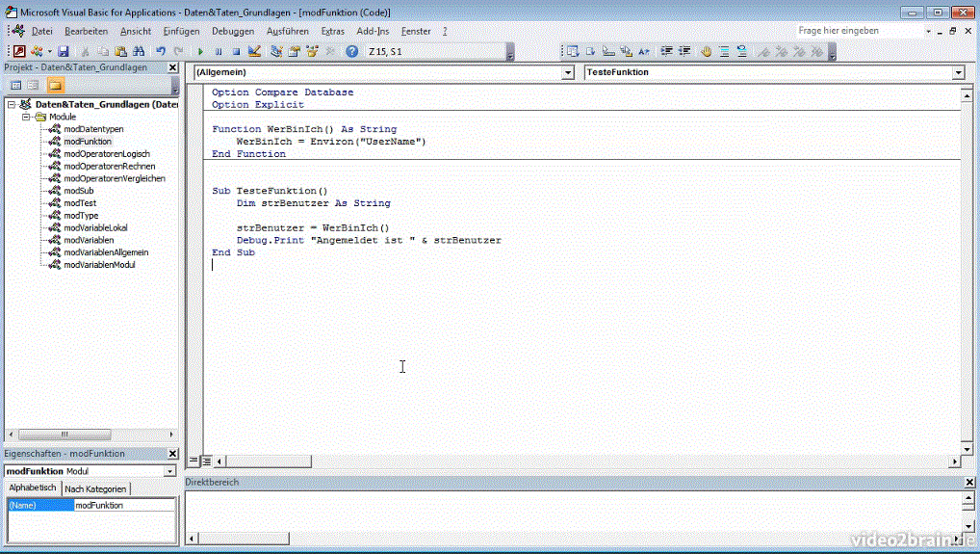Run the Sub with the green play icon
The width and height of the screenshot is (980, 554).
200,51
